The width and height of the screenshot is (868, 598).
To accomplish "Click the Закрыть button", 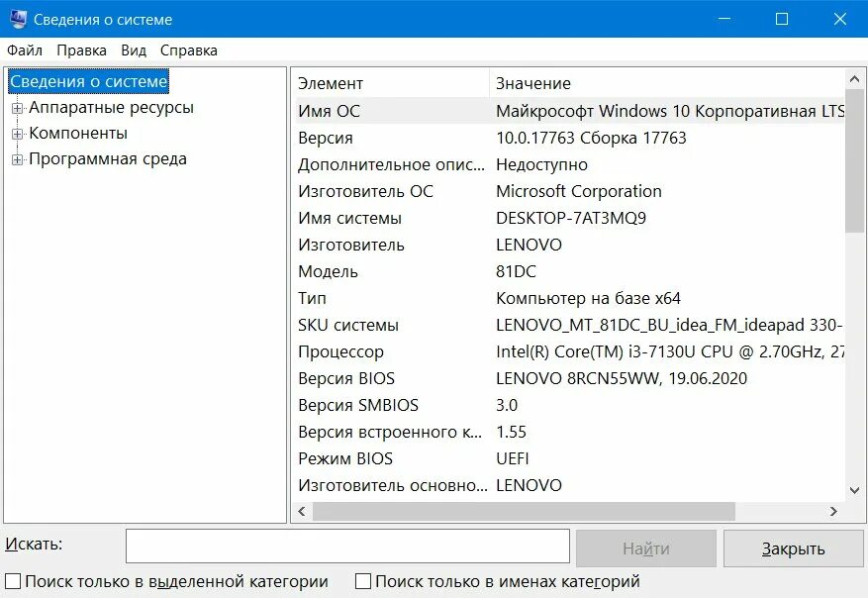I will pos(793,548).
